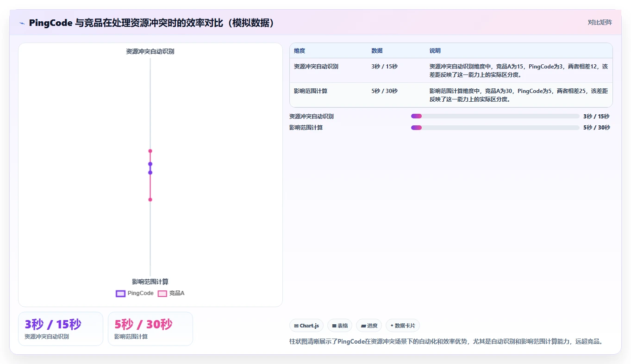Image resolution: width=631 pixels, height=364 pixels.
Task: Click the Chart.js tag button
Action: pyautogui.click(x=306, y=326)
